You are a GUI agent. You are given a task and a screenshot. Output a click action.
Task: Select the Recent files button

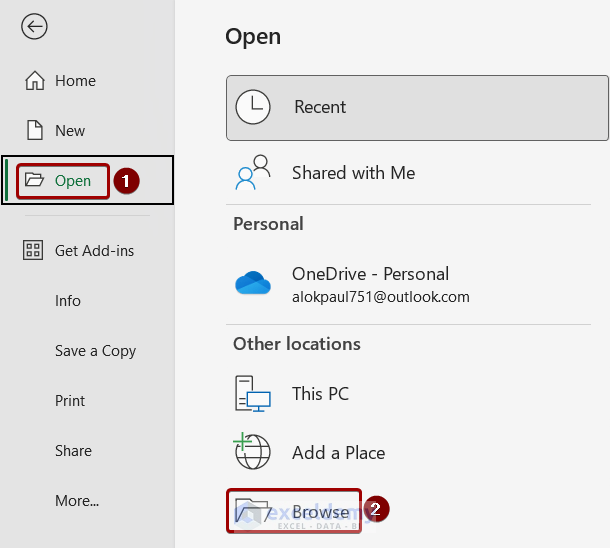pos(417,107)
